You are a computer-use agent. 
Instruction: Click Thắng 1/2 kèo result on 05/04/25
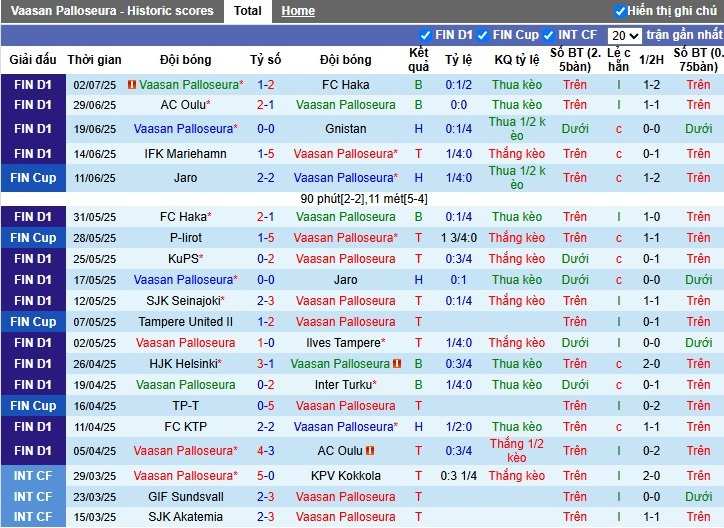(517, 450)
